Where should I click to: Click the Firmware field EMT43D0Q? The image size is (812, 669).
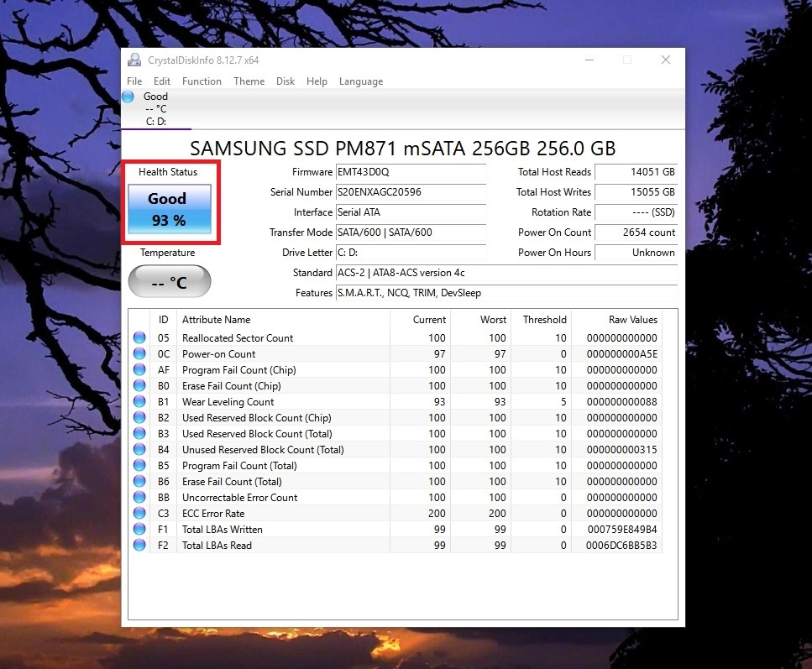tap(411, 172)
